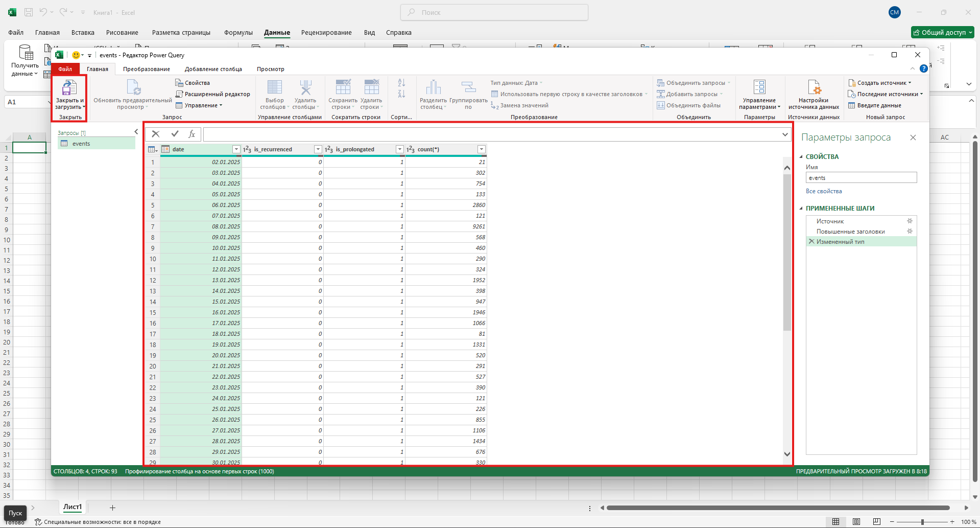The image size is (980, 528).
Task: Click Использовать первую строку в качестве заголовков
Action: 569,94
